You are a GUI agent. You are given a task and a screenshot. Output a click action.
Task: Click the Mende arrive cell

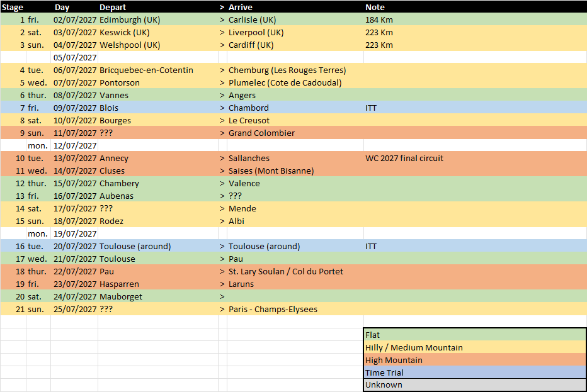point(295,209)
